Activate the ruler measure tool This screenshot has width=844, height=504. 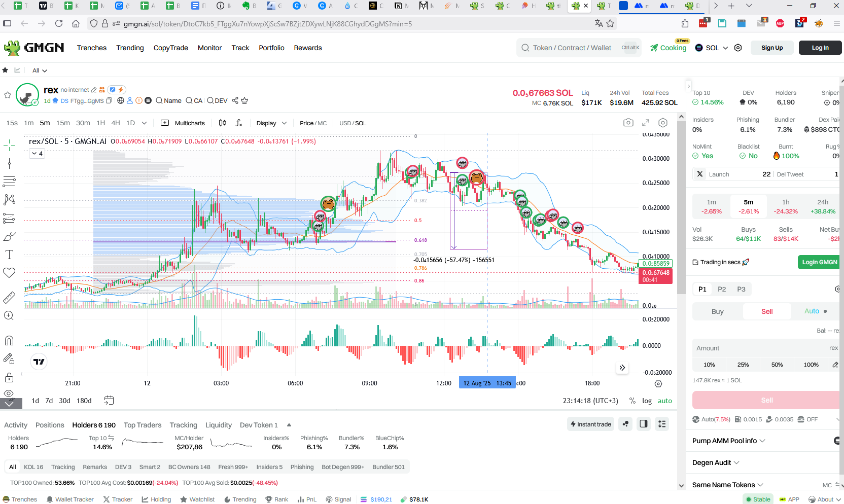click(x=9, y=298)
